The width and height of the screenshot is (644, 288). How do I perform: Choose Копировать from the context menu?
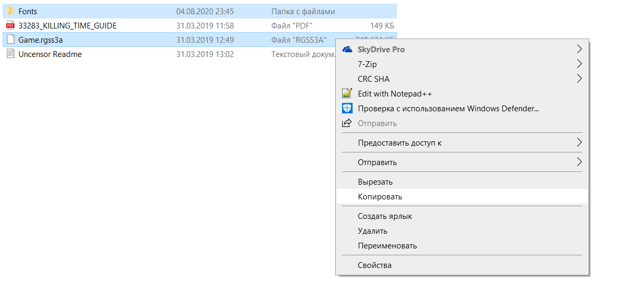[380, 197]
